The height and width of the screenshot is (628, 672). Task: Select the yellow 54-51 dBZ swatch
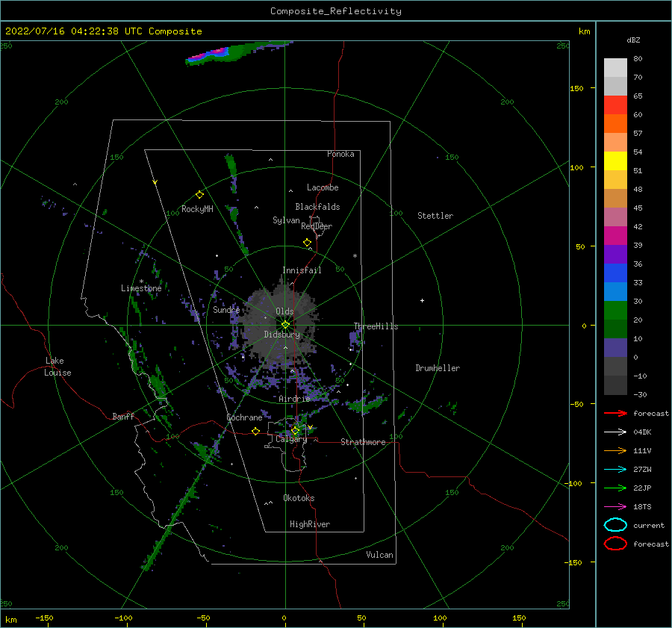coord(615,161)
